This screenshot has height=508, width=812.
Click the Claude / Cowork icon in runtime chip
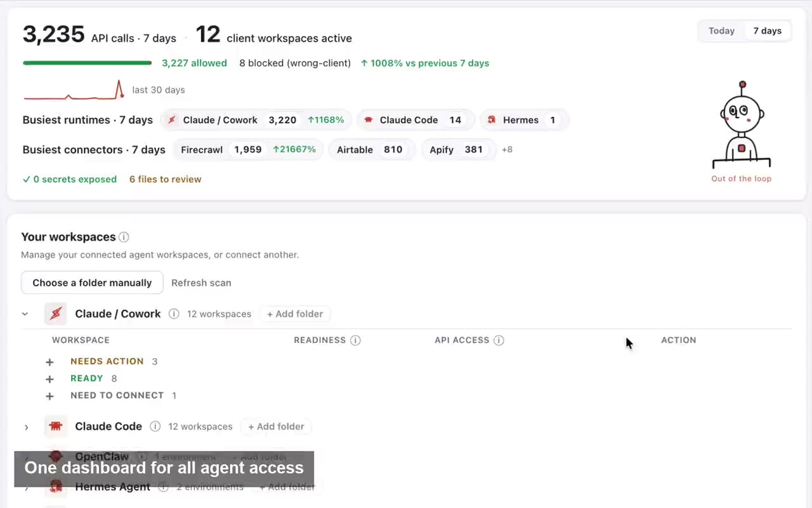(x=172, y=120)
